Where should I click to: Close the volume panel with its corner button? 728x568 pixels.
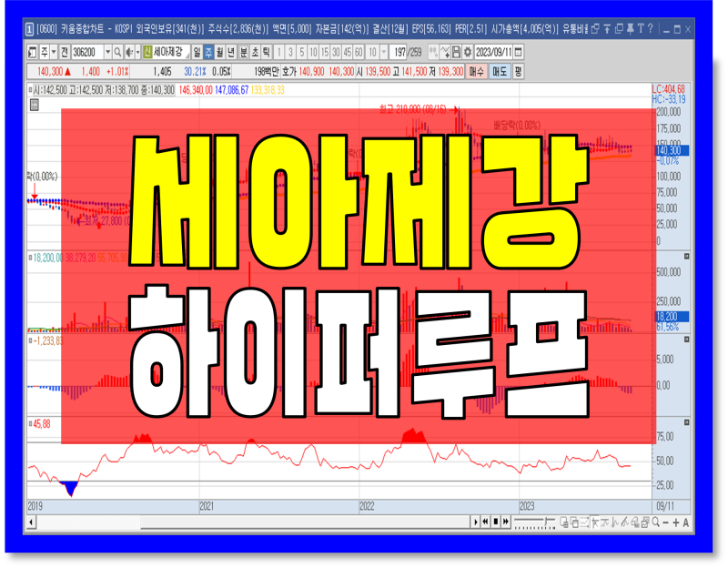(686, 257)
